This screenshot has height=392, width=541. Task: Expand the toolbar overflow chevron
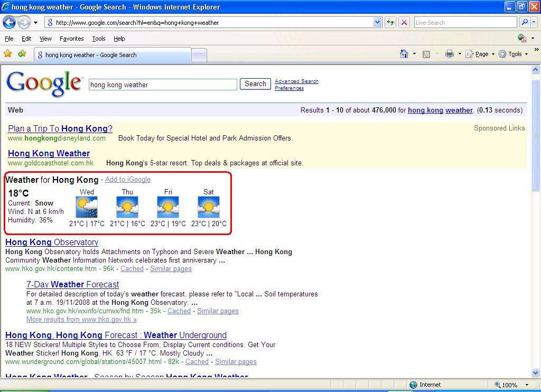537,50
